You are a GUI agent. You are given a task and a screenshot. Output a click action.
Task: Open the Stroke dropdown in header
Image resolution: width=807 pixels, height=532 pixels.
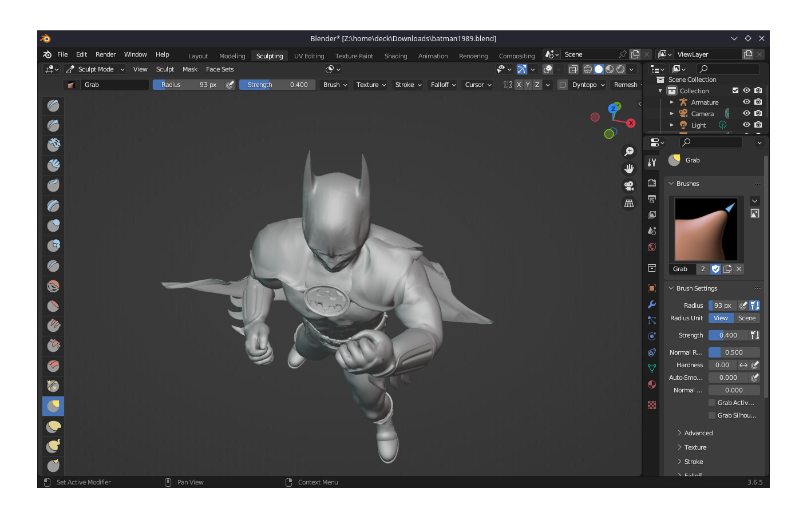click(408, 85)
